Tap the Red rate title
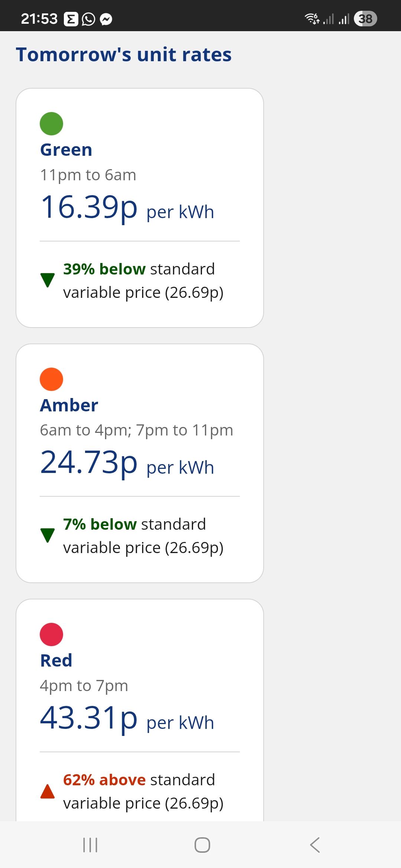Viewport: 401px width, 868px height. click(56, 661)
